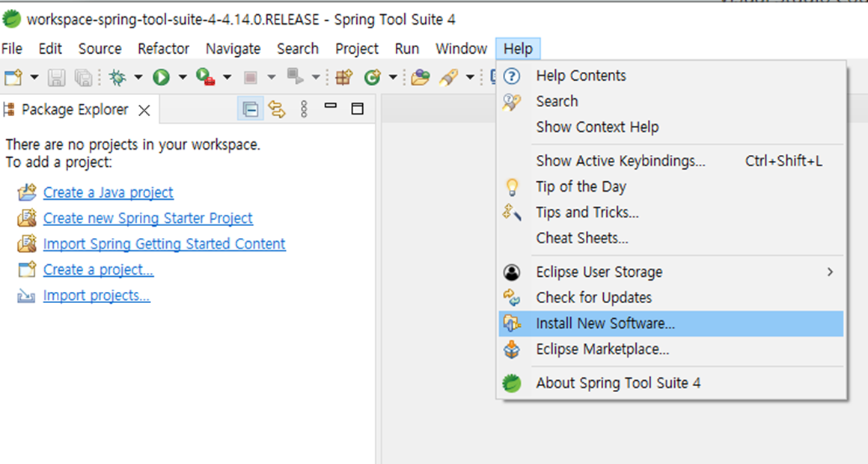Open the Source menu
The height and width of the screenshot is (464, 868).
pos(100,49)
